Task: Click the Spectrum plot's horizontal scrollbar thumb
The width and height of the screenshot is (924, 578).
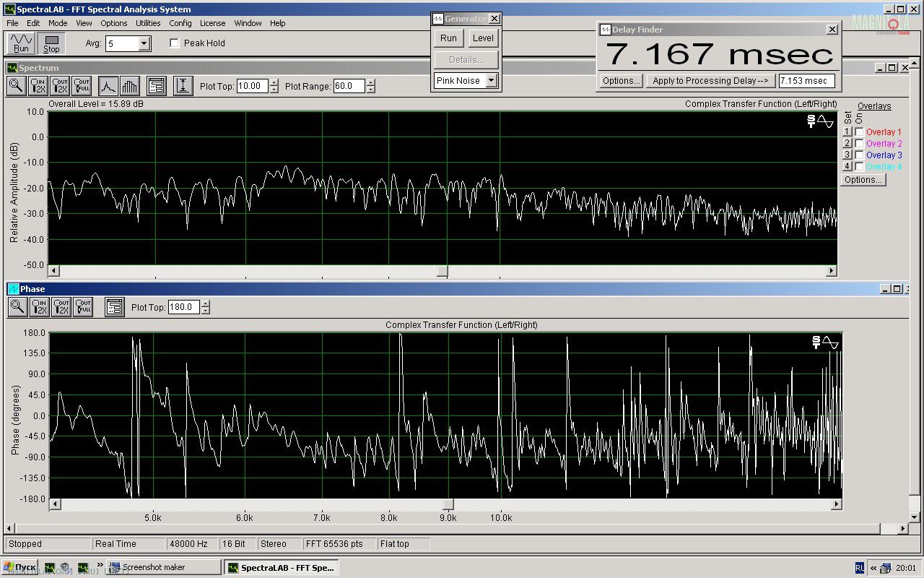Action: click(442, 271)
